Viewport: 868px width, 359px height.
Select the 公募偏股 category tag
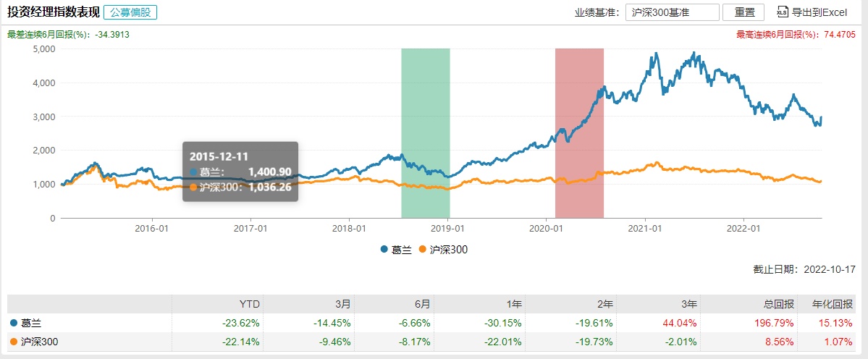(x=130, y=12)
